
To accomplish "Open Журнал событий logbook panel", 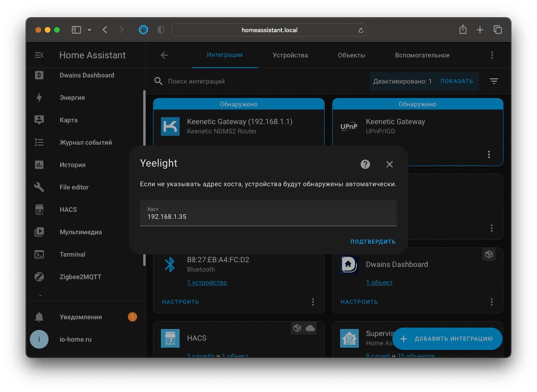I will pyautogui.click(x=86, y=142).
